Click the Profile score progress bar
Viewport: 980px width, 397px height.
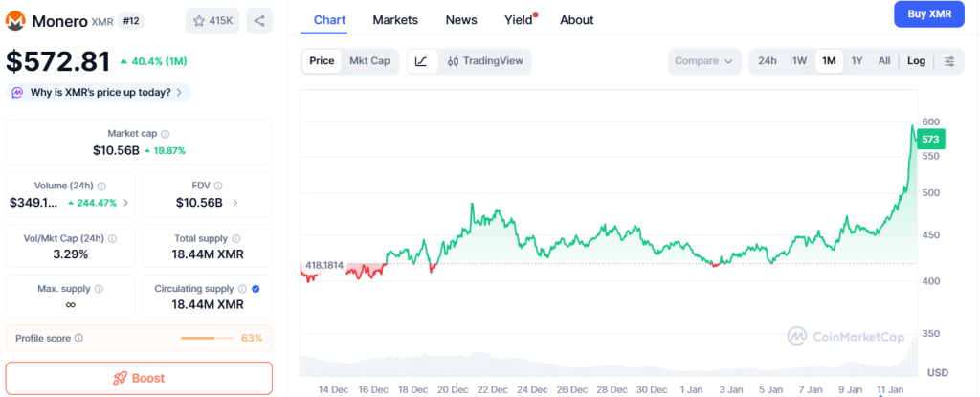(210, 338)
